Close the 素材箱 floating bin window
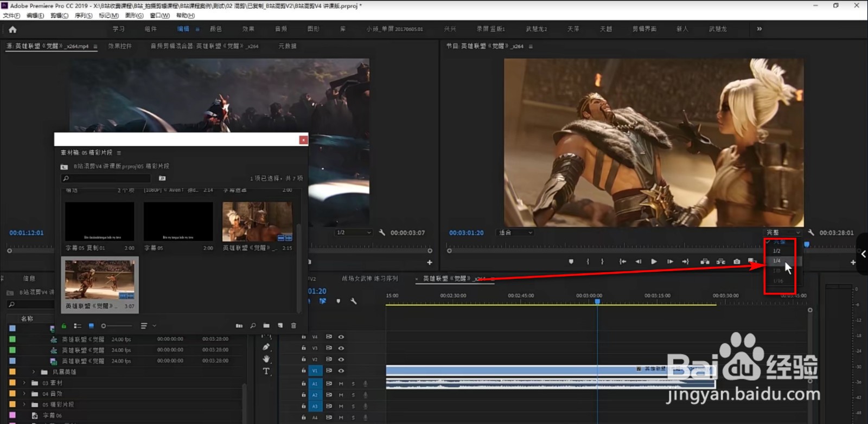Screen dimensions: 868x424 tap(303, 140)
